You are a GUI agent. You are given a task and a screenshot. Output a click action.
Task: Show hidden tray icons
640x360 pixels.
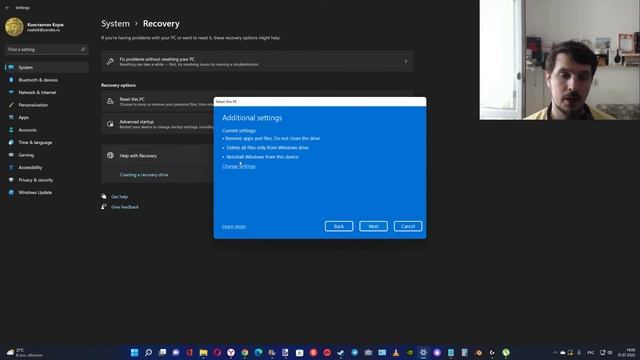point(555,353)
